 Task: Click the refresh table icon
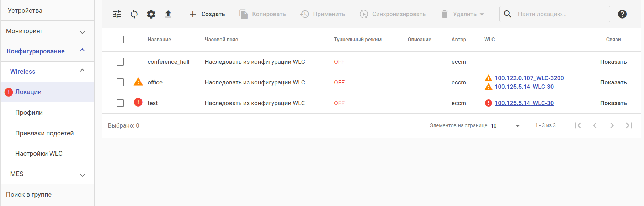point(134,14)
